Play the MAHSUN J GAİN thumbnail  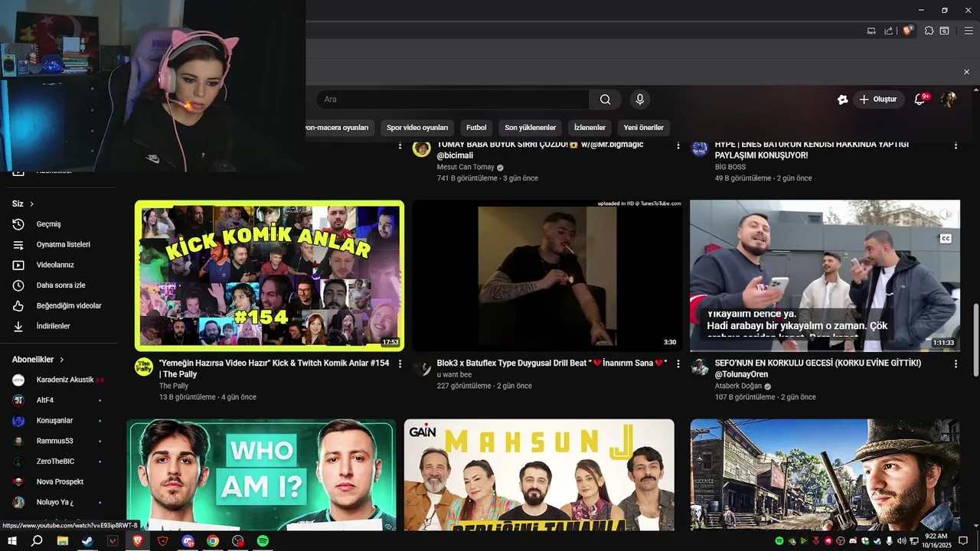539,474
